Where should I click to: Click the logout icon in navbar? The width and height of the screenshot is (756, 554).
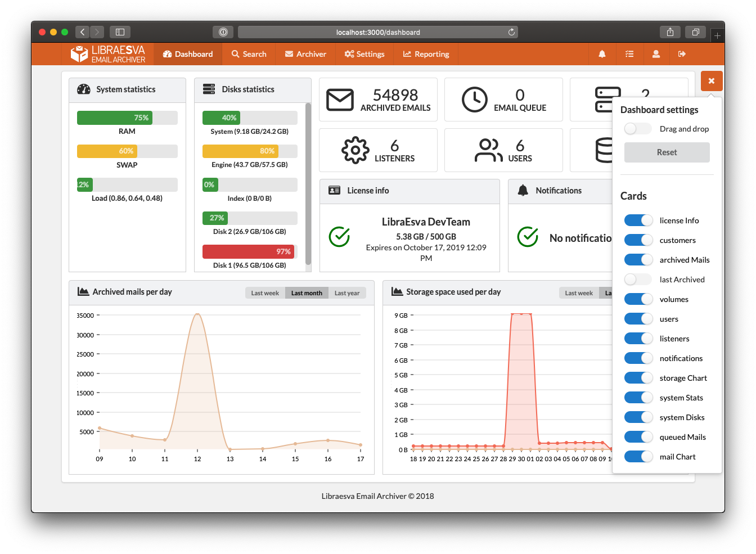click(x=682, y=54)
